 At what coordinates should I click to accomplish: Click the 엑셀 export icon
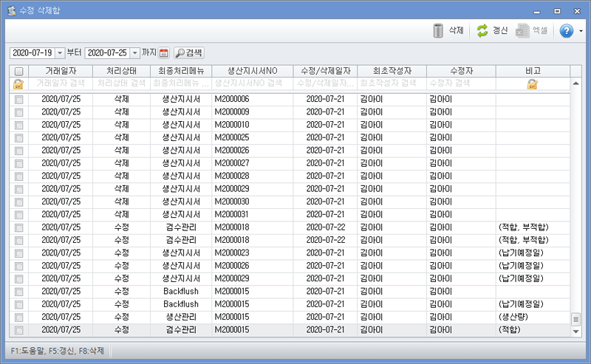pyautogui.click(x=523, y=31)
